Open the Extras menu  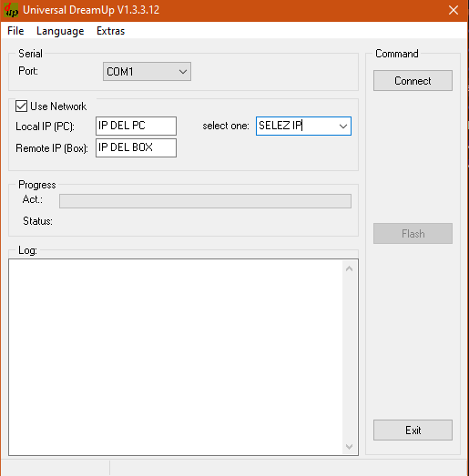[110, 31]
